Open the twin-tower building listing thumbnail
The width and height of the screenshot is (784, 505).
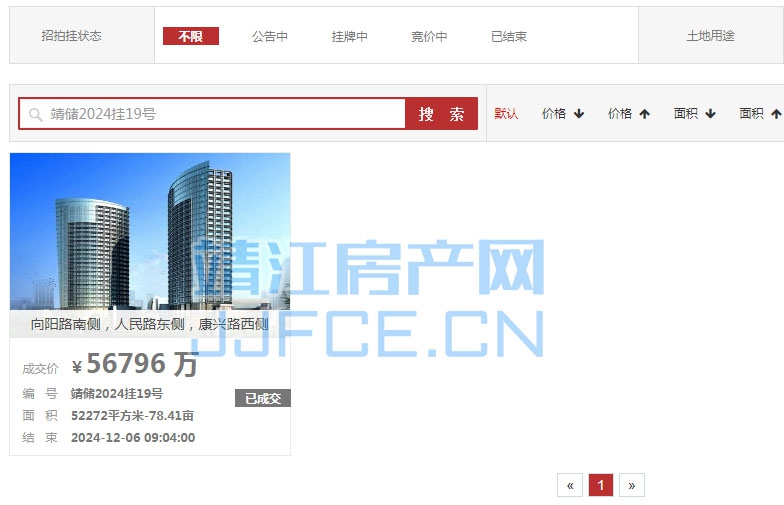(x=150, y=232)
